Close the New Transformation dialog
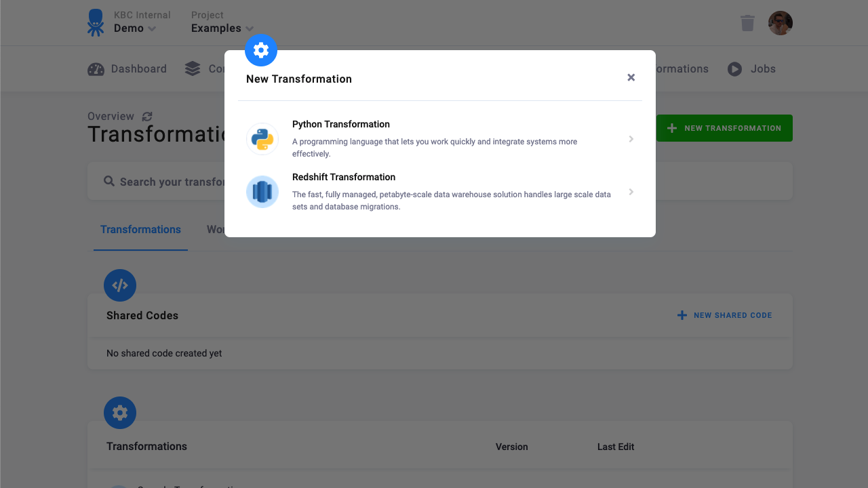 pyautogui.click(x=631, y=77)
